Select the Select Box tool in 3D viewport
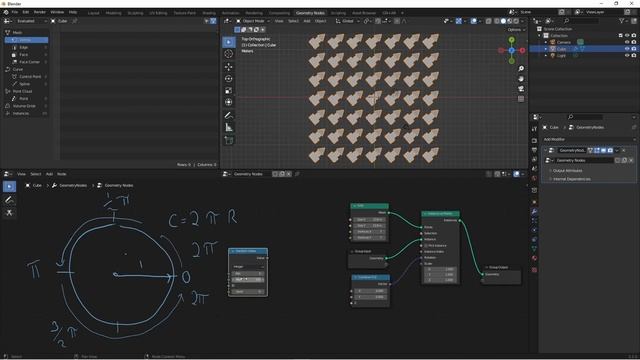This screenshot has width=640, height=360. click(x=229, y=42)
